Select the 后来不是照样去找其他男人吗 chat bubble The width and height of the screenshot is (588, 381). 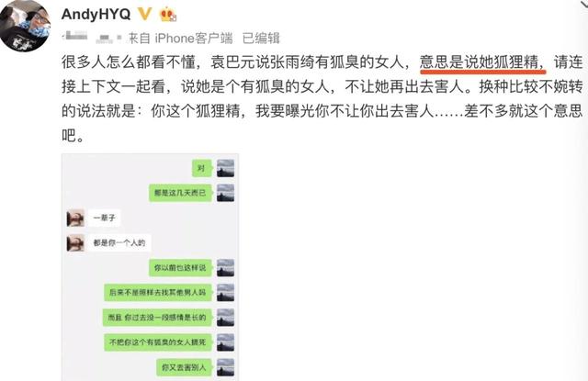point(158,293)
